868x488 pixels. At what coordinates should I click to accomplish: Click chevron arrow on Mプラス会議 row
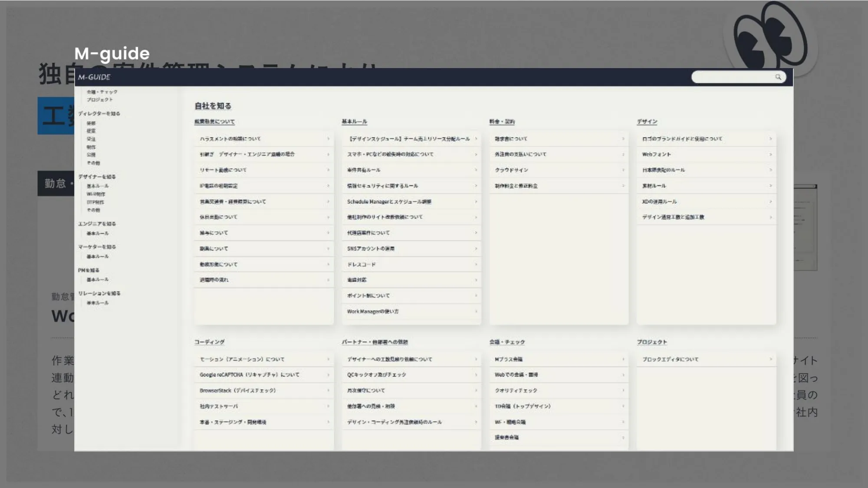click(x=623, y=359)
